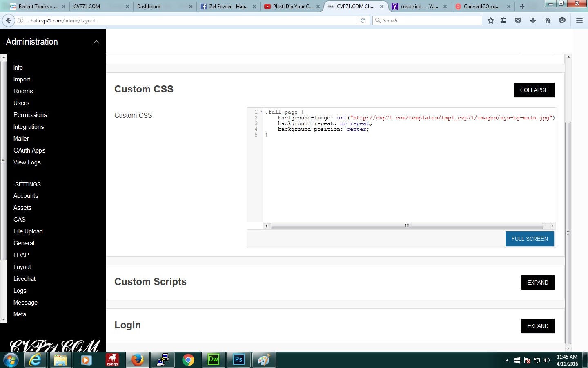Click the Firefox back arrow button
588x368 pixels.
coord(9,20)
